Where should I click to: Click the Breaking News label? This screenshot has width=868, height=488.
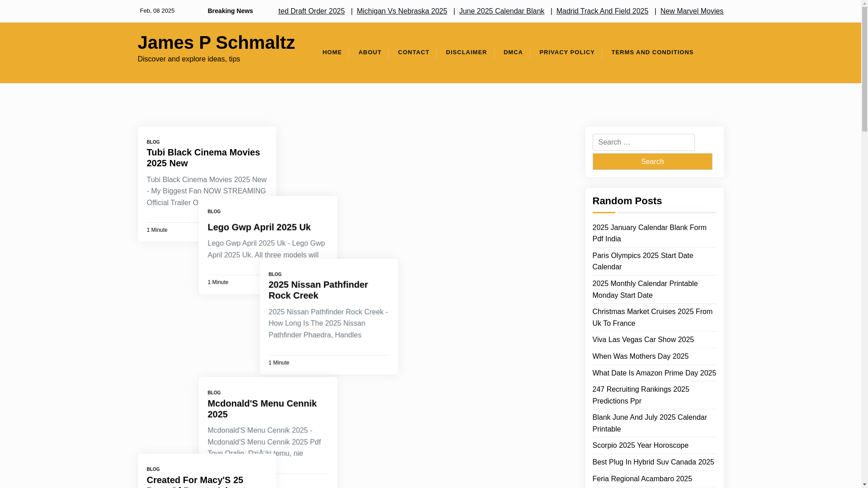[x=230, y=11]
